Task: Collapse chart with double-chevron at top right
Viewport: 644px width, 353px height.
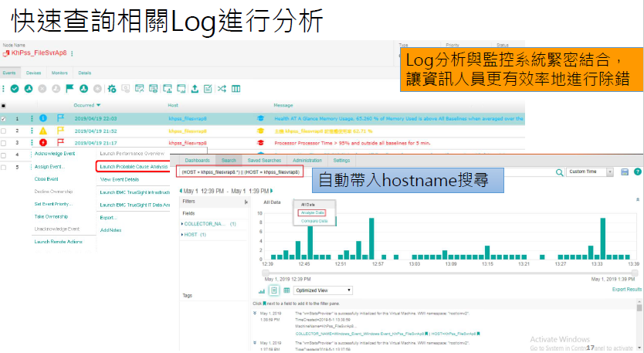Action: pos(638,199)
